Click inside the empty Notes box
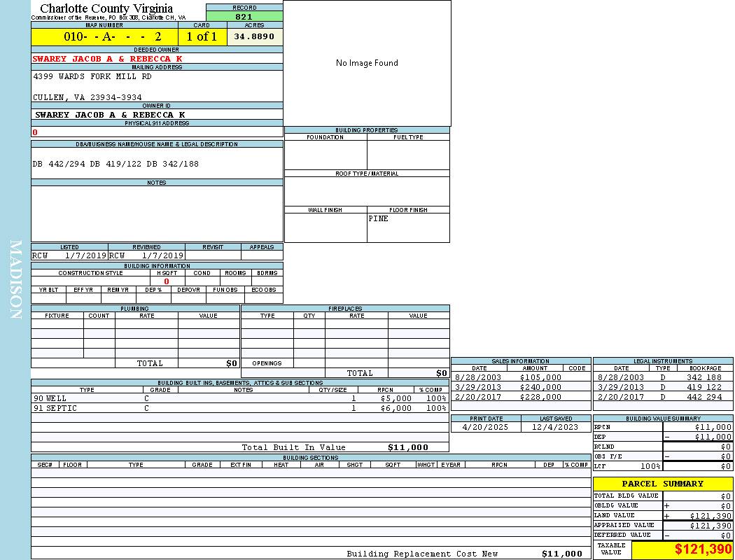This screenshot has height=560, width=735. click(157, 213)
